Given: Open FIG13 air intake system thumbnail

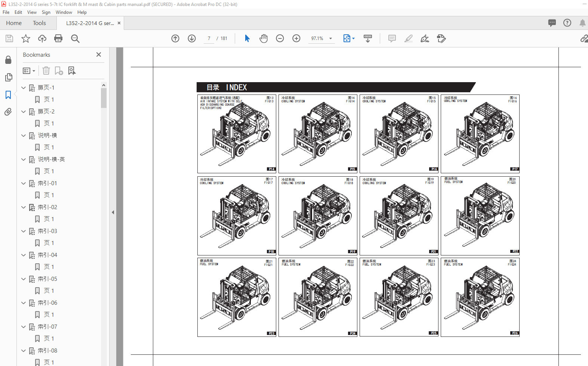Looking at the screenshot, I should [x=237, y=134].
